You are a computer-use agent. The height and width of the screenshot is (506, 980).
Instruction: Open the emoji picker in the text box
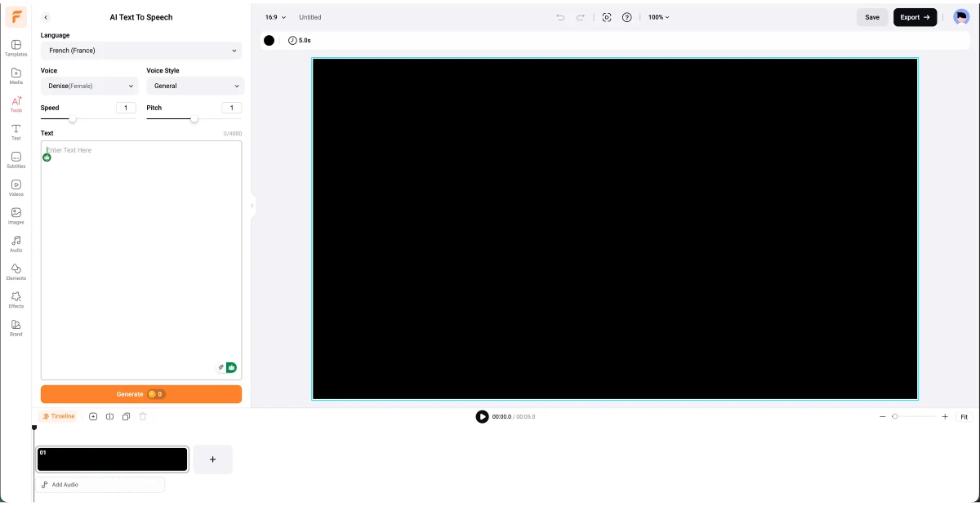click(47, 157)
